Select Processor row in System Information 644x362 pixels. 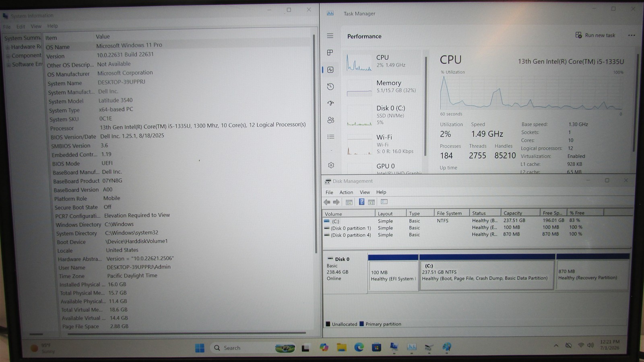pos(179,126)
